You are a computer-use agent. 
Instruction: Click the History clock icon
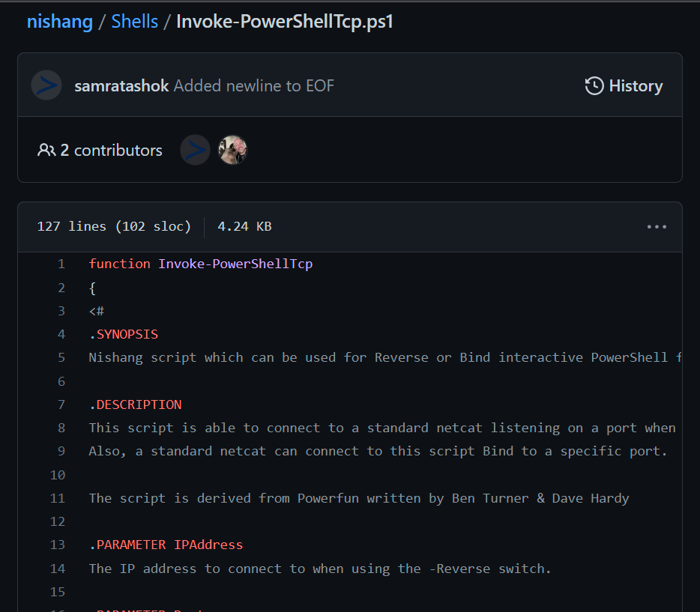[594, 85]
